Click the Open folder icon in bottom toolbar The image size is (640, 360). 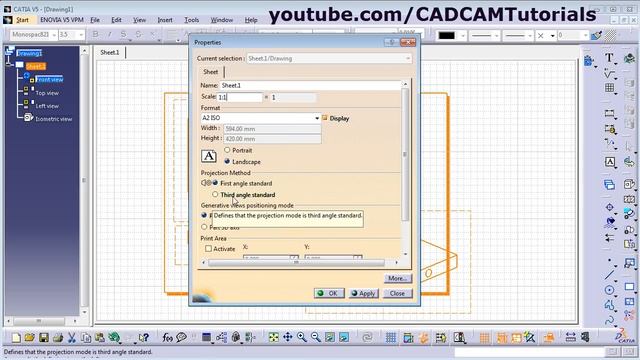tap(29, 337)
